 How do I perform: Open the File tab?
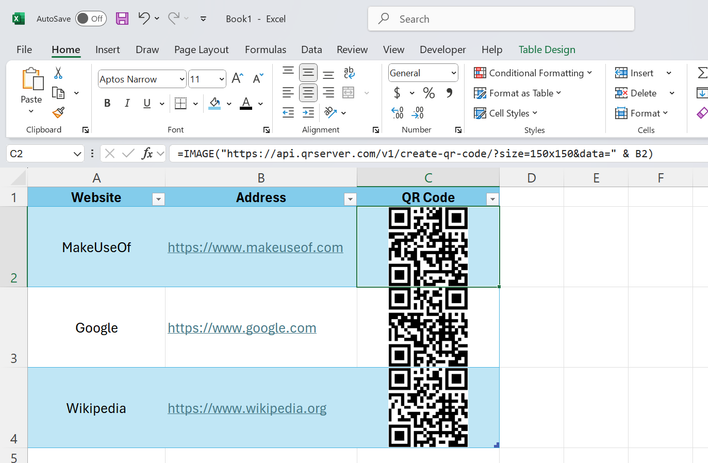(x=24, y=49)
